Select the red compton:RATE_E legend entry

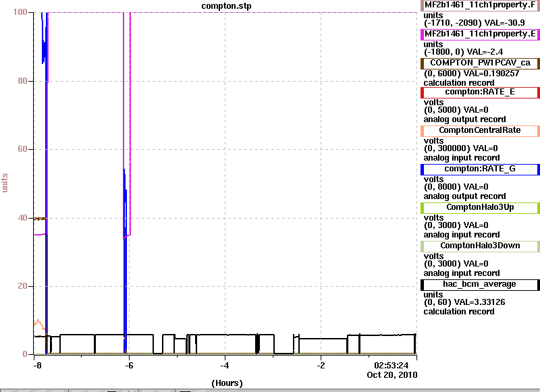click(x=480, y=92)
